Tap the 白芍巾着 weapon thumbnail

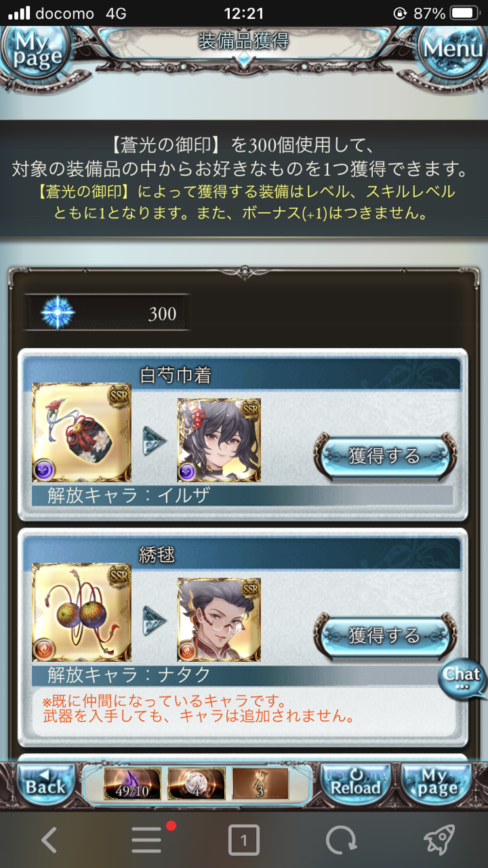(82, 432)
